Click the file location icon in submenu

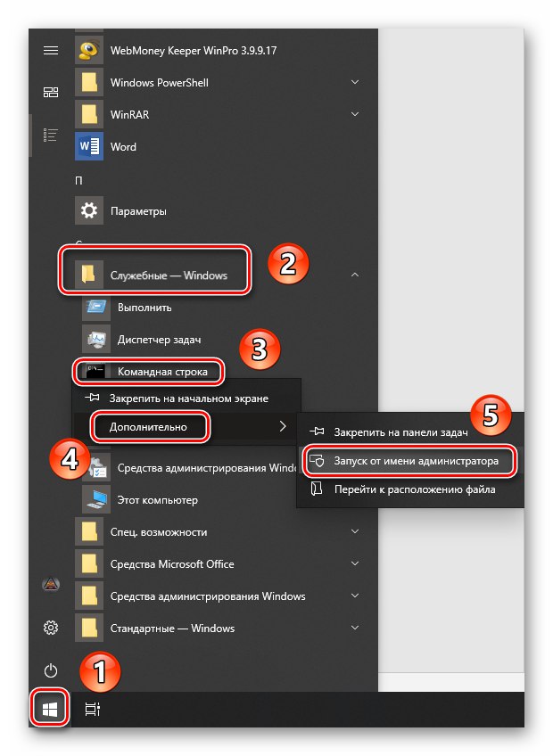coord(317,489)
